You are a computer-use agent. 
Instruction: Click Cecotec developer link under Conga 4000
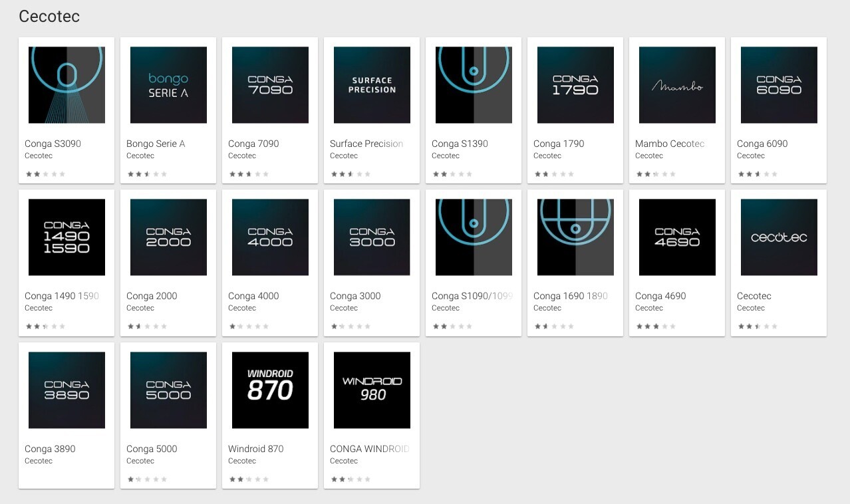click(242, 308)
